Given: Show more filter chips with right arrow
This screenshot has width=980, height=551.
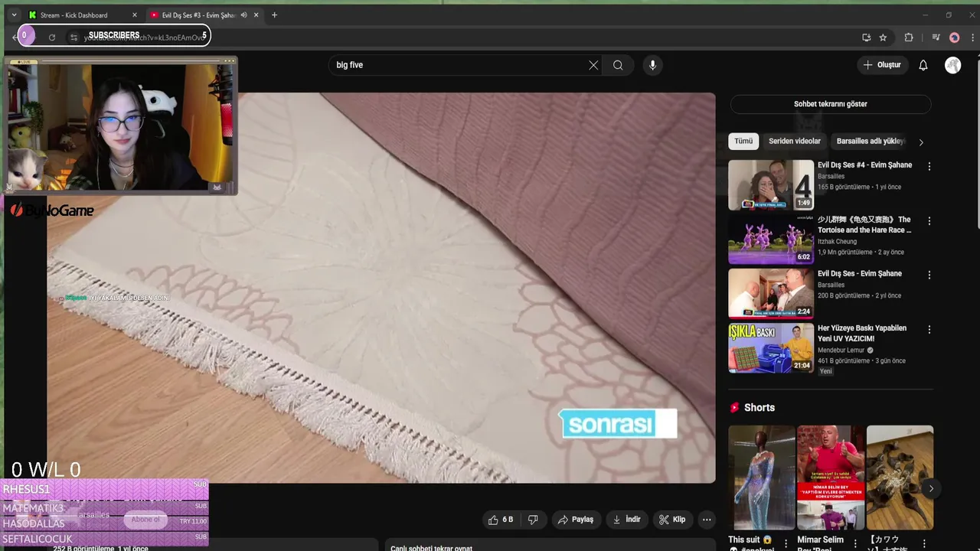Looking at the screenshot, I should click(x=921, y=142).
